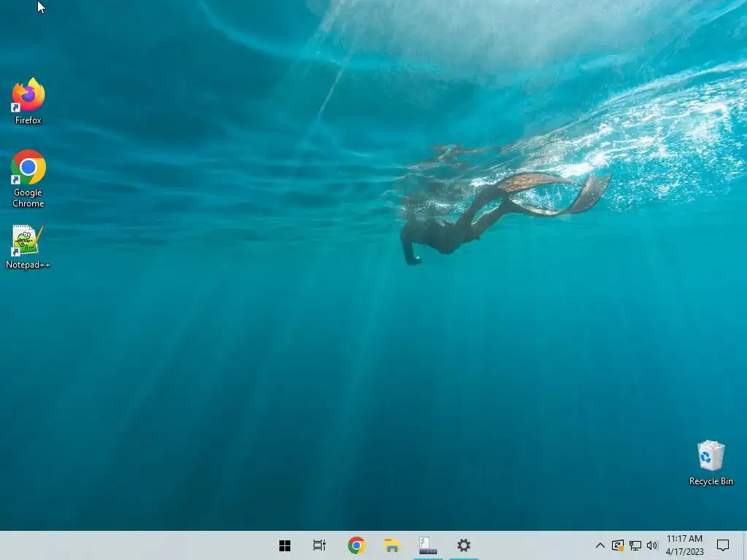Open network status tray icon

635,545
